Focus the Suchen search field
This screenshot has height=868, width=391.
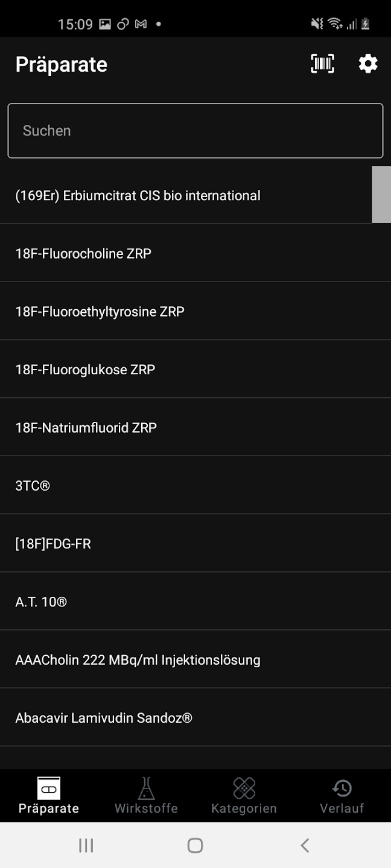195,131
